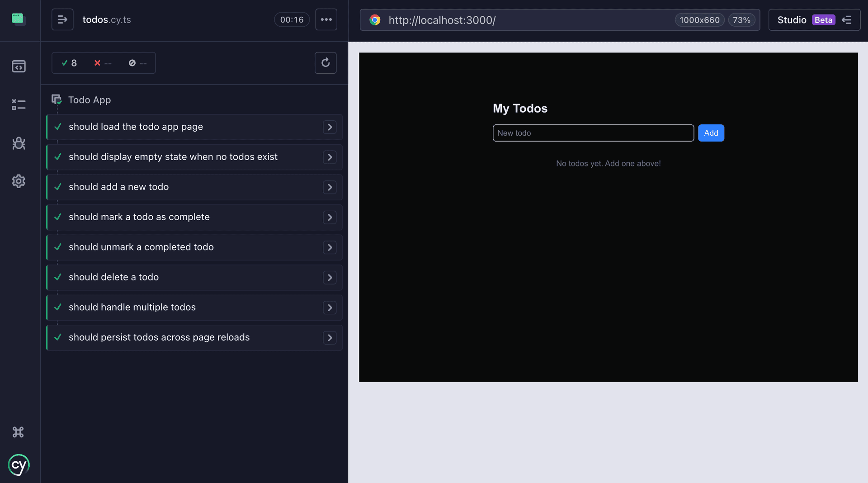Expand 'should add a new todo' chevron
Viewport: 868px width, 483px height.
[x=330, y=187]
